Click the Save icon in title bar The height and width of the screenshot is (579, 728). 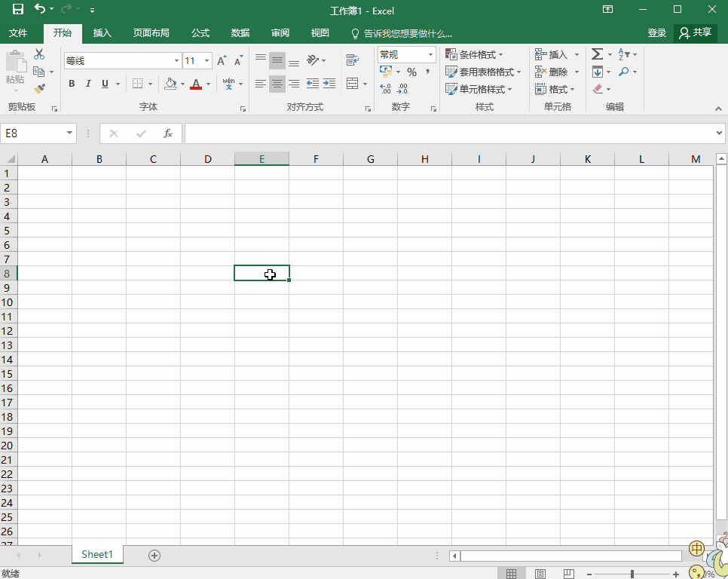[x=18, y=10]
